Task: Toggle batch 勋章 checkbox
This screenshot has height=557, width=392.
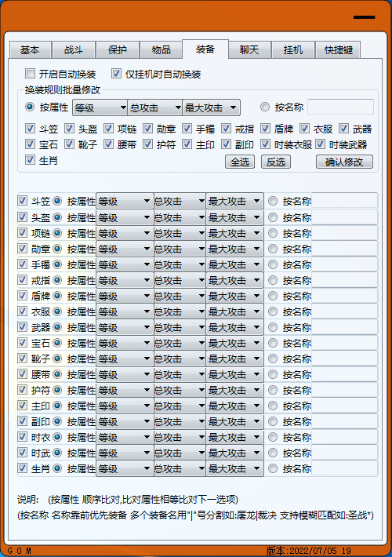Action: pos(147,128)
